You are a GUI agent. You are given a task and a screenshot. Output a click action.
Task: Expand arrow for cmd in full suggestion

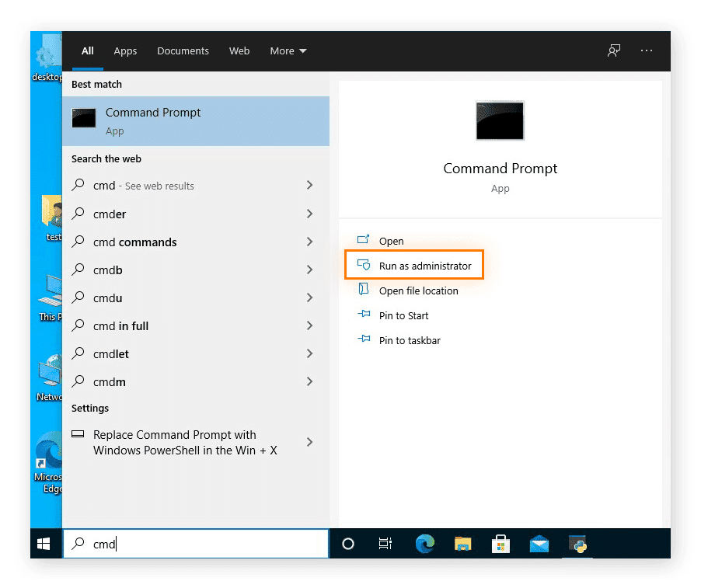click(x=309, y=325)
